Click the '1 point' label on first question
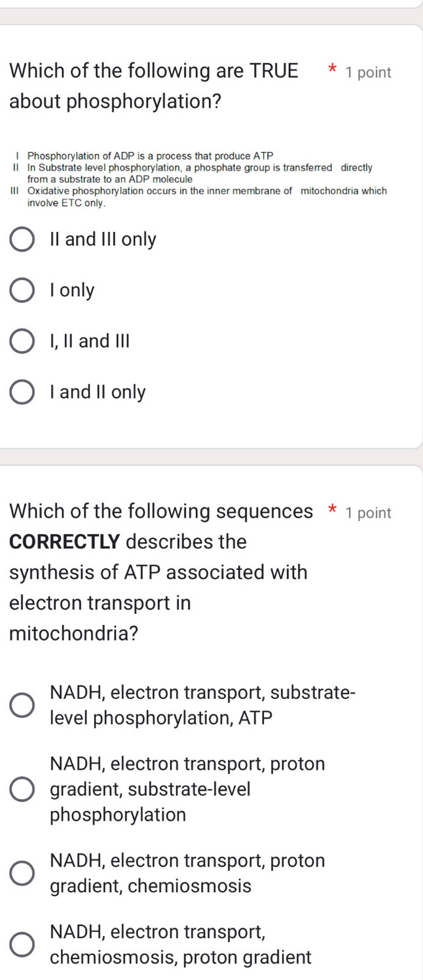 tap(368, 72)
